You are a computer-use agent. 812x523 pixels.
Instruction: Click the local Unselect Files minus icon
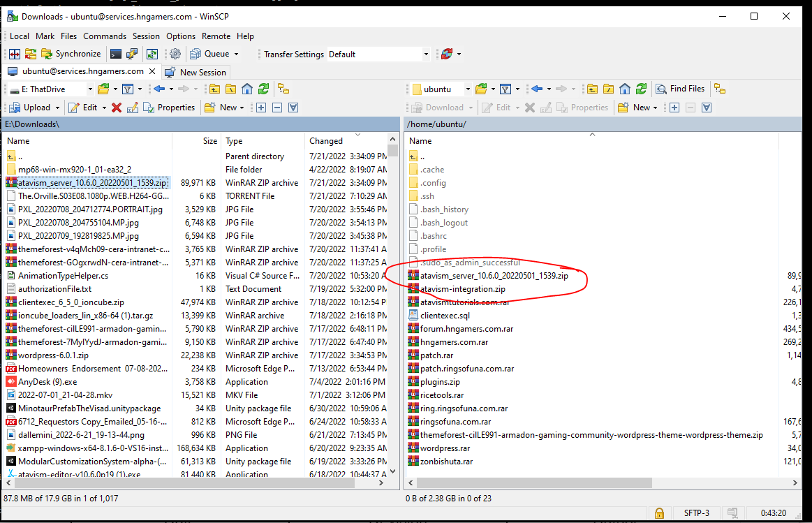[277, 108]
